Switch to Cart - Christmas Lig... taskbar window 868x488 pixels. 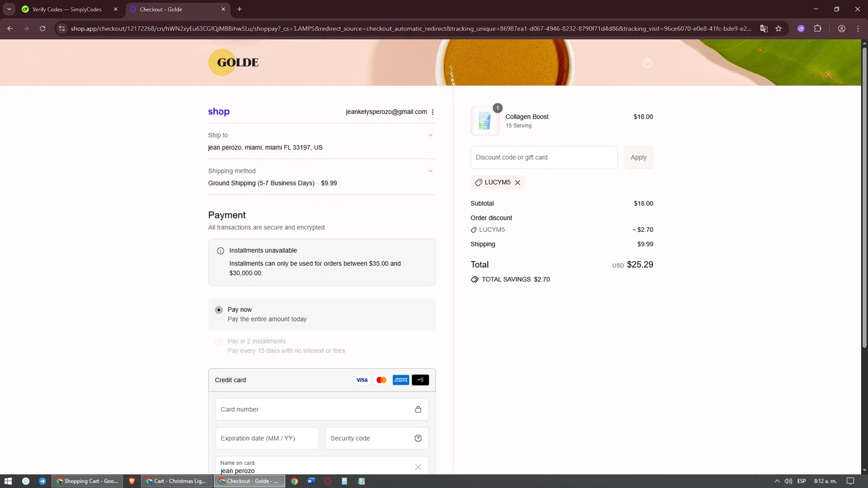176,481
